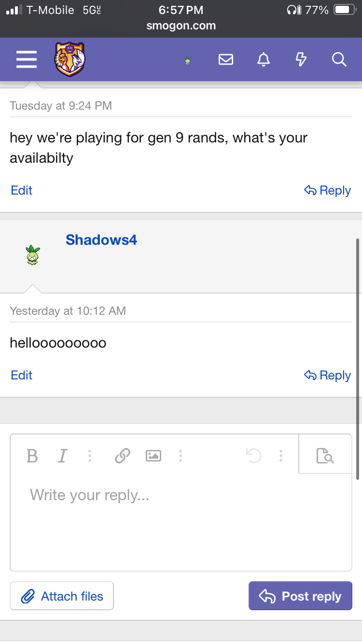Go to Smogon home via logo
Image resolution: width=362 pixels, height=644 pixels.
pyautogui.click(x=70, y=59)
